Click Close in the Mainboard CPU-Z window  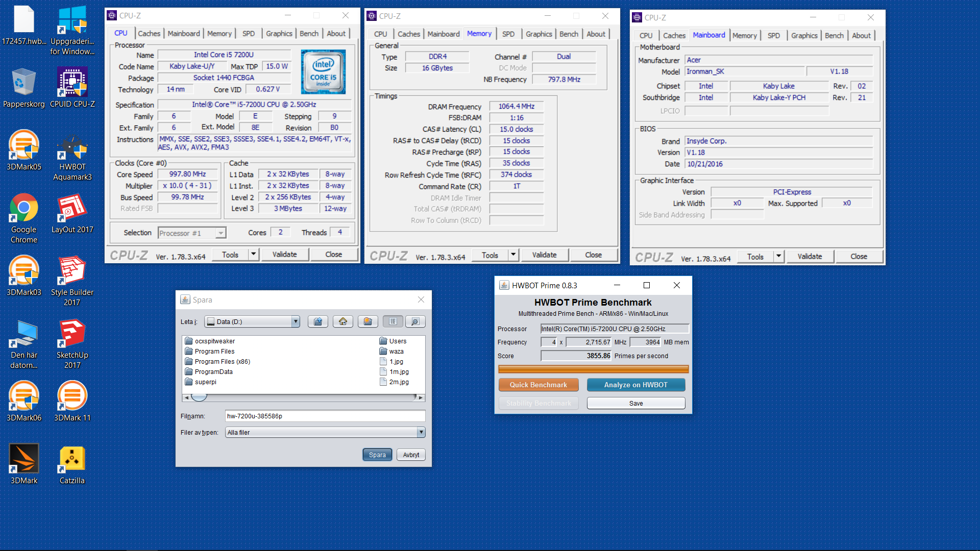(x=859, y=256)
